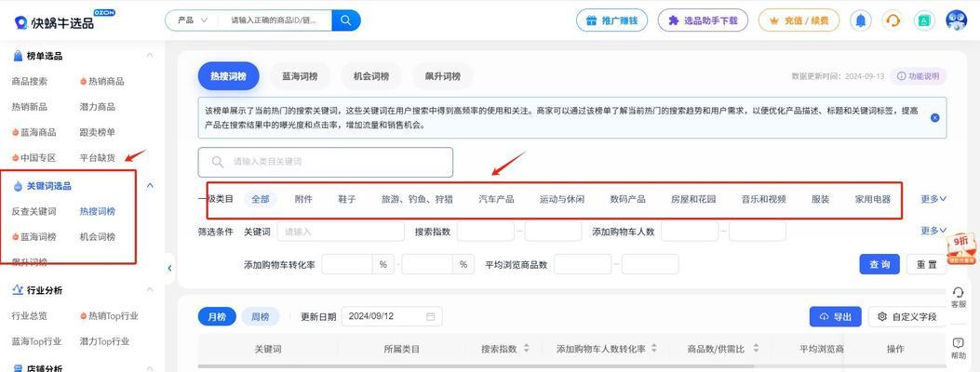The height and width of the screenshot is (372, 980).
Task: Select the 房屋和花园 category filter
Action: pos(693,199)
